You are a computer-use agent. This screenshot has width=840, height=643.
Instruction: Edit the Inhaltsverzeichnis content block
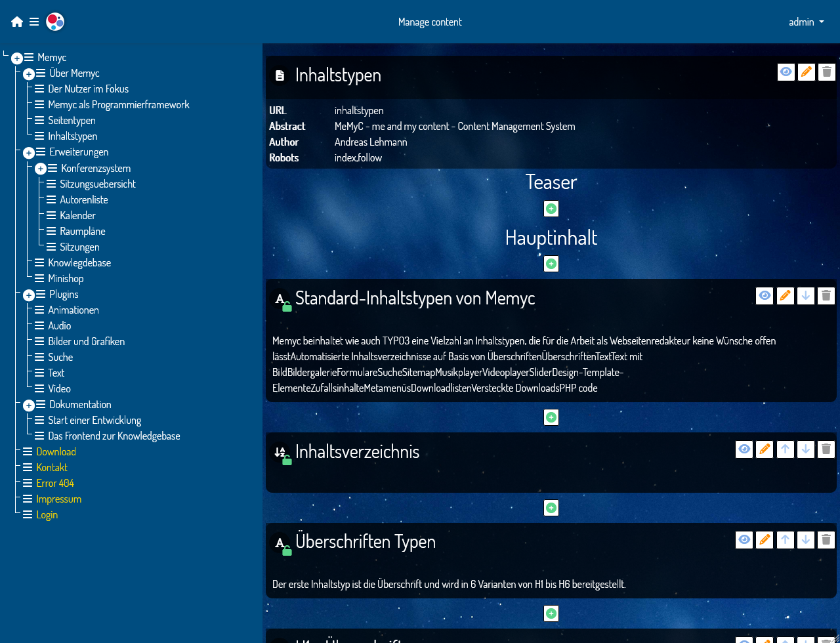click(x=765, y=449)
